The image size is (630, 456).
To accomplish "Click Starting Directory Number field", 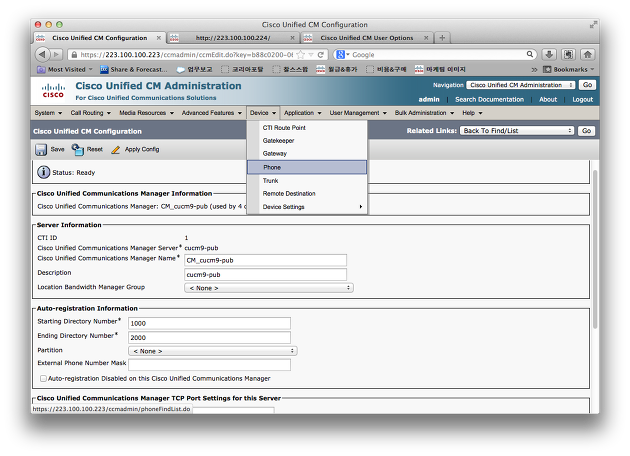I will click(x=209, y=323).
